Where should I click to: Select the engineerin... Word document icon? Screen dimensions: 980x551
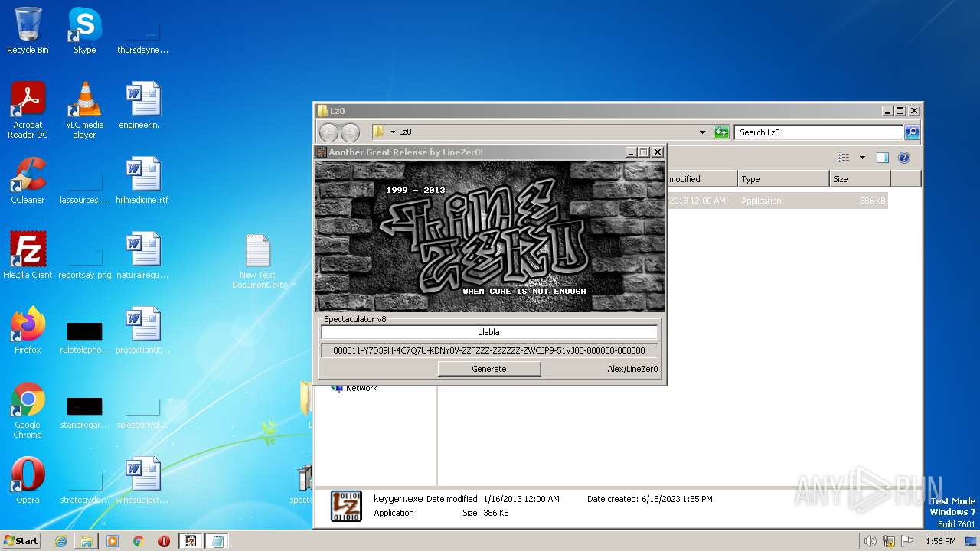click(x=142, y=106)
